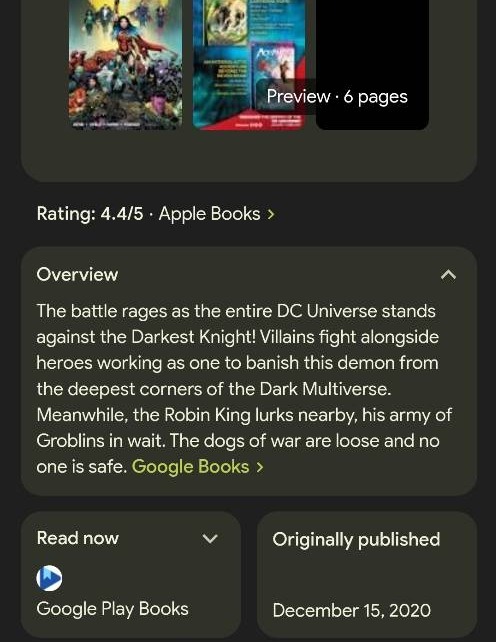The width and height of the screenshot is (496, 642).
Task: Tap the December 15, 2020 date
Action: tap(352, 610)
